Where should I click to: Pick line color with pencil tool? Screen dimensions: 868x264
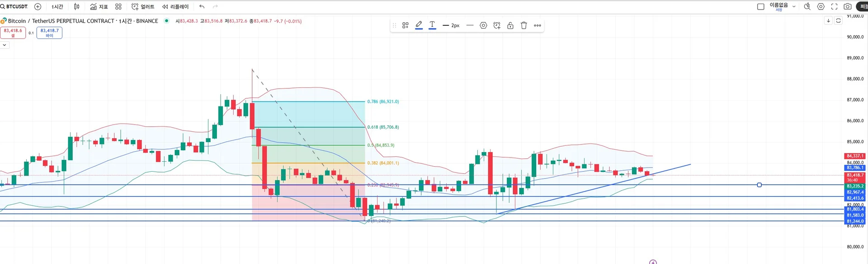coord(419,25)
